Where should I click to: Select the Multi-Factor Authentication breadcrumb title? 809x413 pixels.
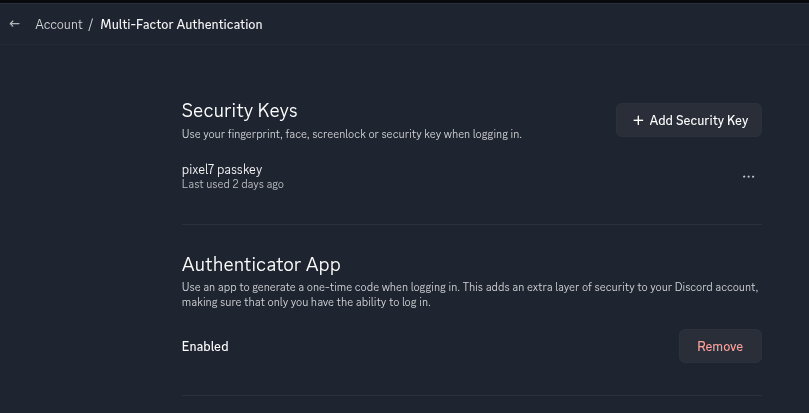pos(181,24)
